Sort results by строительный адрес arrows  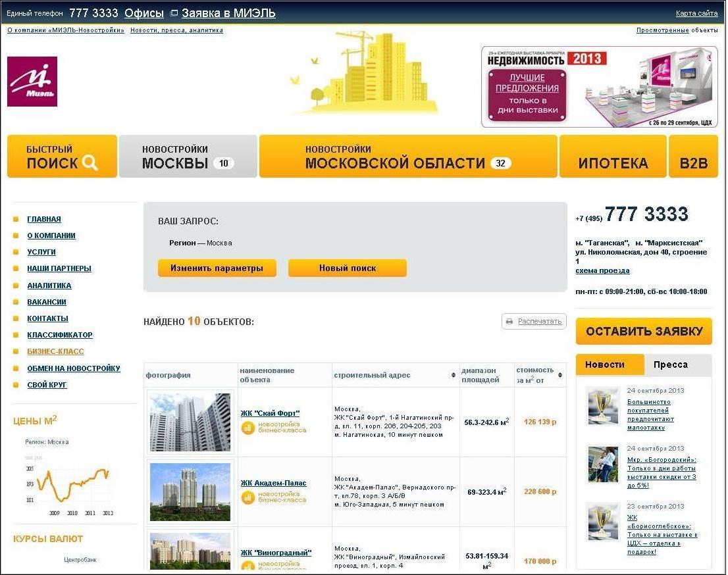click(453, 375)
